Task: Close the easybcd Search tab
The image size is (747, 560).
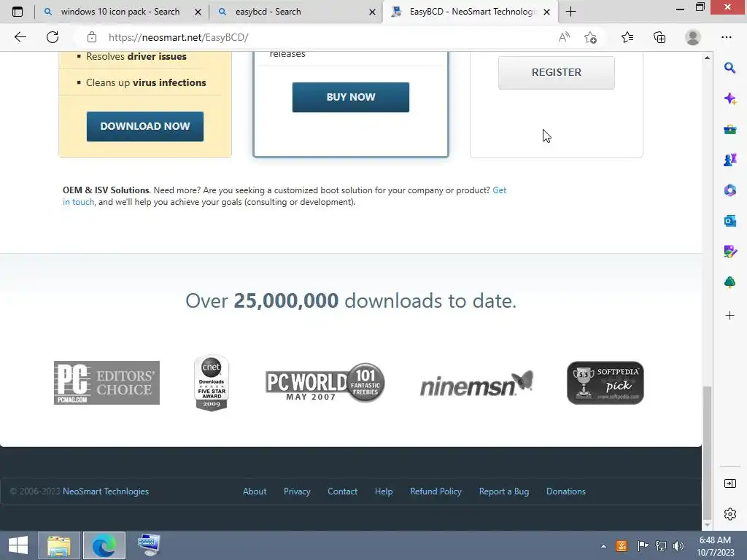Action: (372, 12)
